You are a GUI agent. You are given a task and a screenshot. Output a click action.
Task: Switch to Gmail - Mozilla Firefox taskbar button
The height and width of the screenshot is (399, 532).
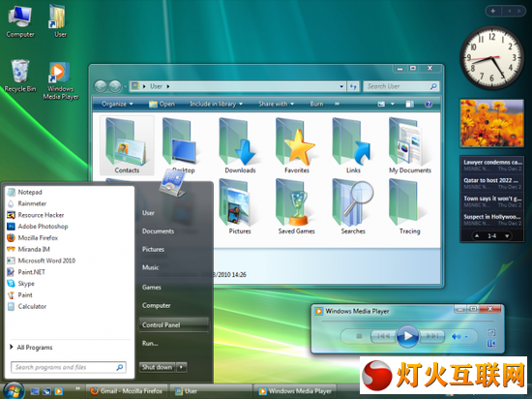point(127,391)
